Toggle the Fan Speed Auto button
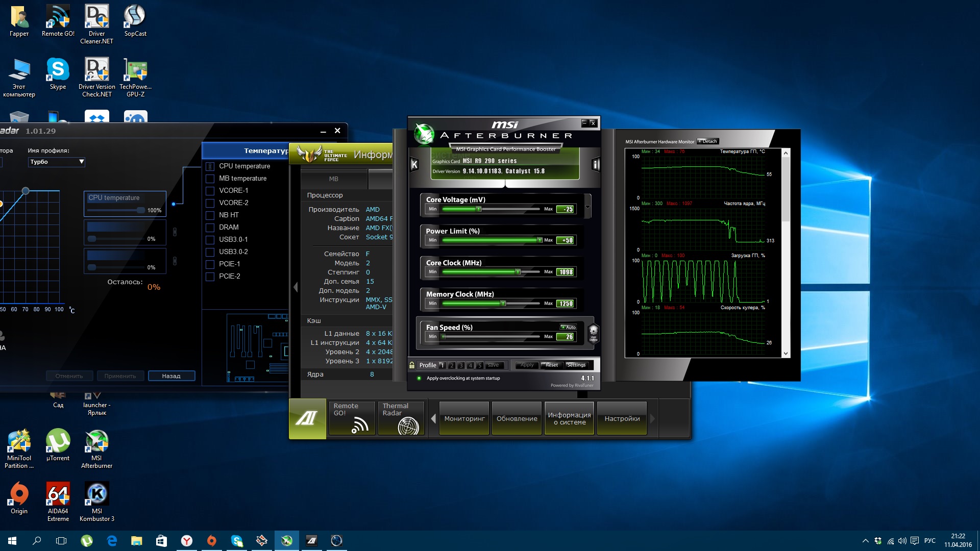Image resolution: width=980 pixels, height=551 pixels. (x=568, y=327)
